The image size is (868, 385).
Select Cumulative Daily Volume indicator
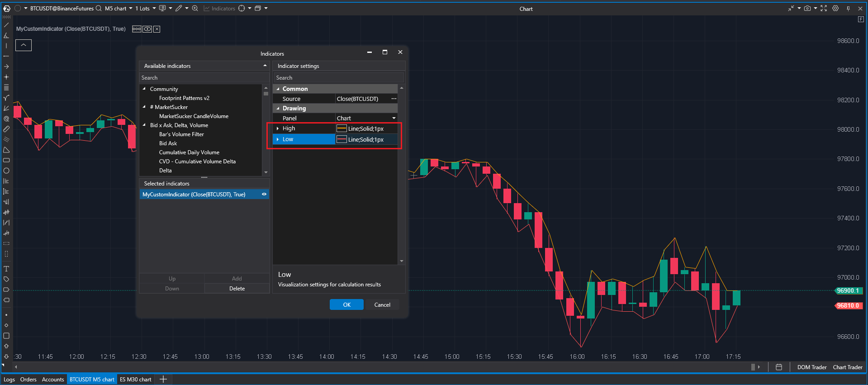click(189, 152)
